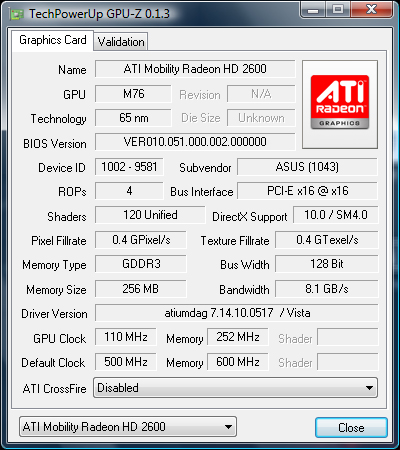
Task: Expand the ATI CrossFire dropdown arrow
Action: (x=369, y=388)
